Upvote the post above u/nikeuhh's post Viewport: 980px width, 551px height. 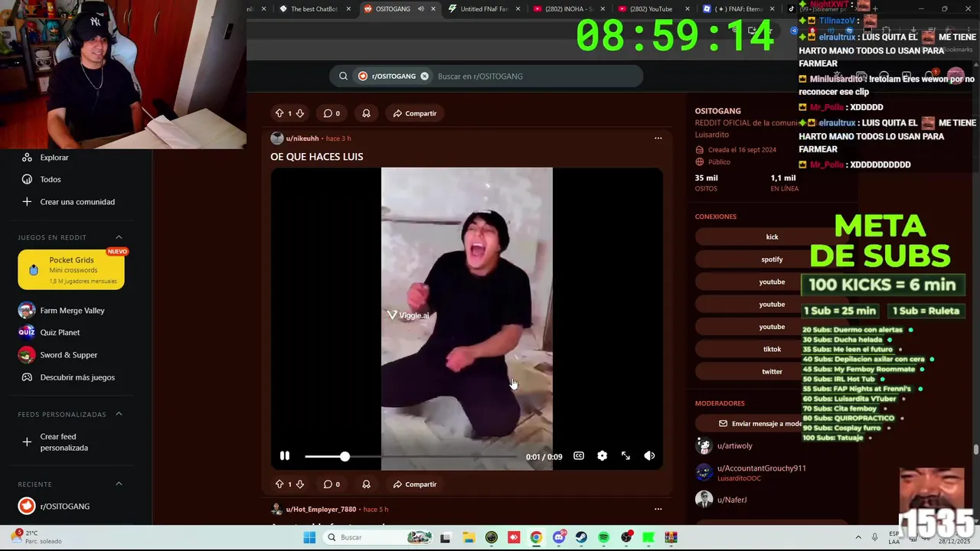click(x=279, y=113)
